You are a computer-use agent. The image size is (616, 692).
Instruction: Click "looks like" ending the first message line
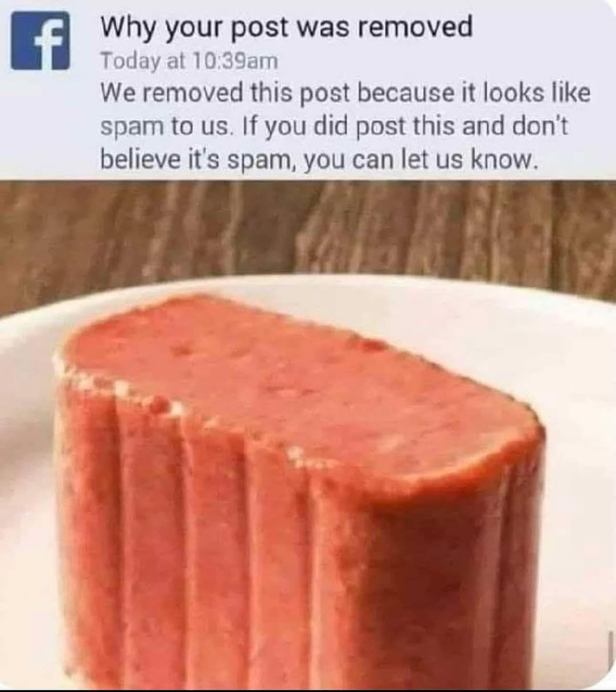pos(537,92)
